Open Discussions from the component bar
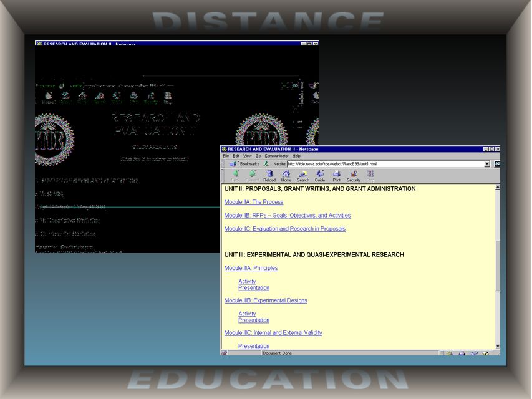Viewport: 532px width, 399px height. pos(473,353)
